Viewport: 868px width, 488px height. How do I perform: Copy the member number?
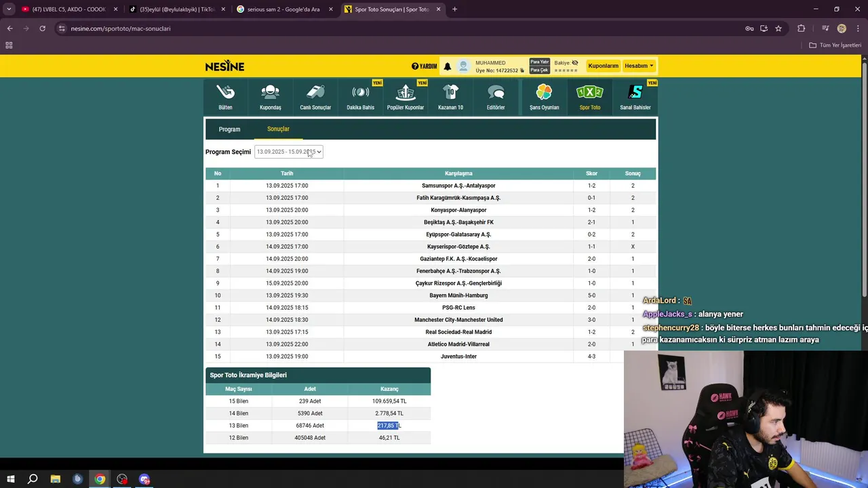click(522, 70)
